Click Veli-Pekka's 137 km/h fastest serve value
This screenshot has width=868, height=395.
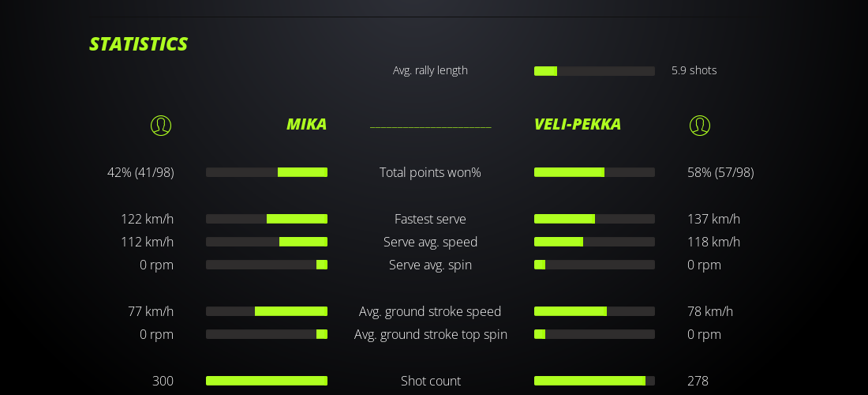(714, 219)
